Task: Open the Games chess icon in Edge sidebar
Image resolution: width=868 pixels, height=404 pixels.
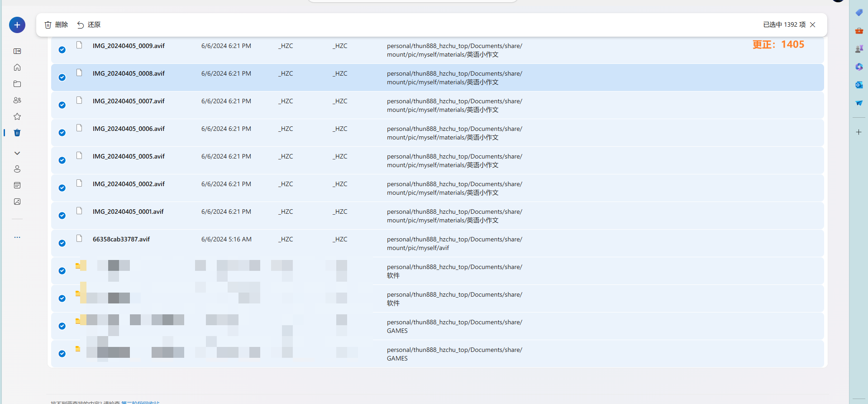Action: click(x=859, y=48)
